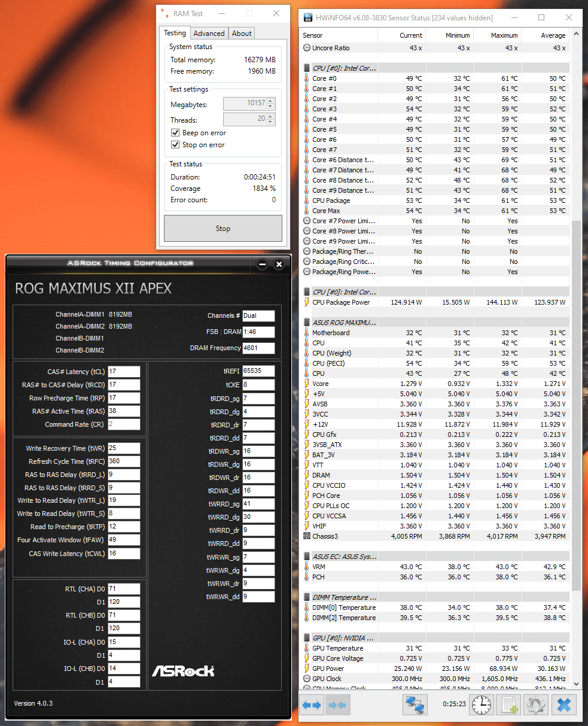This screenshot has height=726, width=588.
Task: Click the GPU Power lightning icon
Action: point(307,669)
